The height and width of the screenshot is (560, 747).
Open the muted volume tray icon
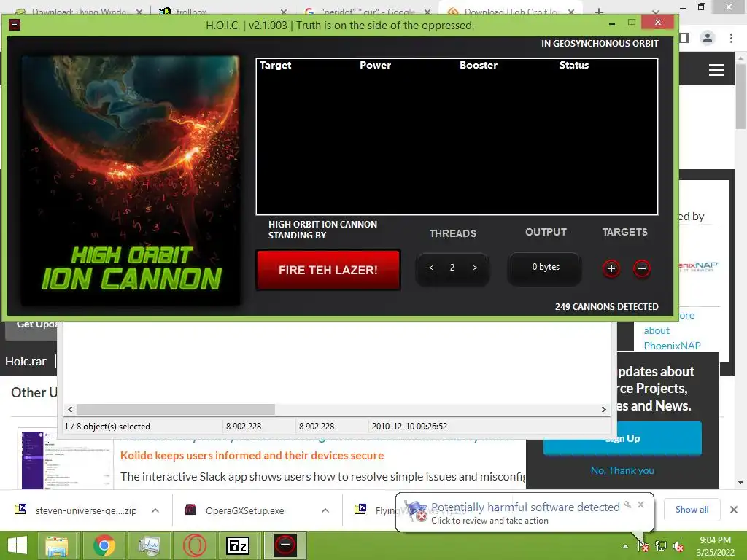coord(678,546)
